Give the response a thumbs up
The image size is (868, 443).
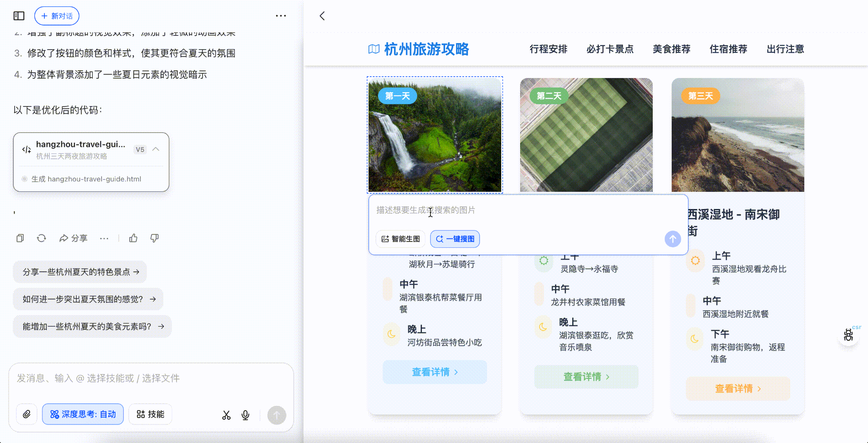[x=133, y=238]
